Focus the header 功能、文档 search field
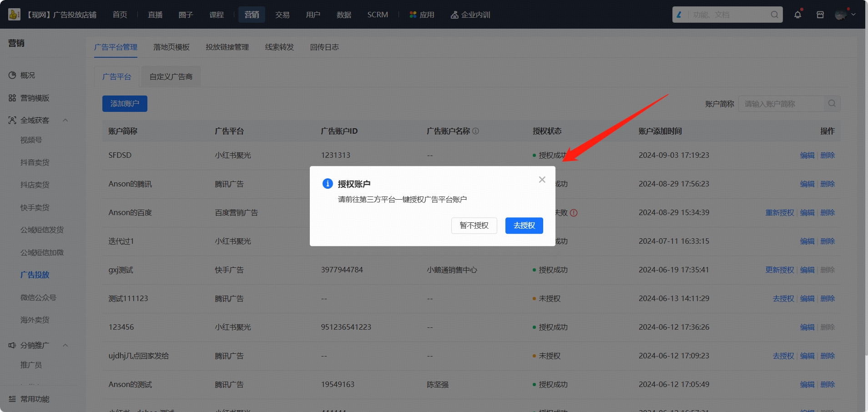 (x=728, y=15)
